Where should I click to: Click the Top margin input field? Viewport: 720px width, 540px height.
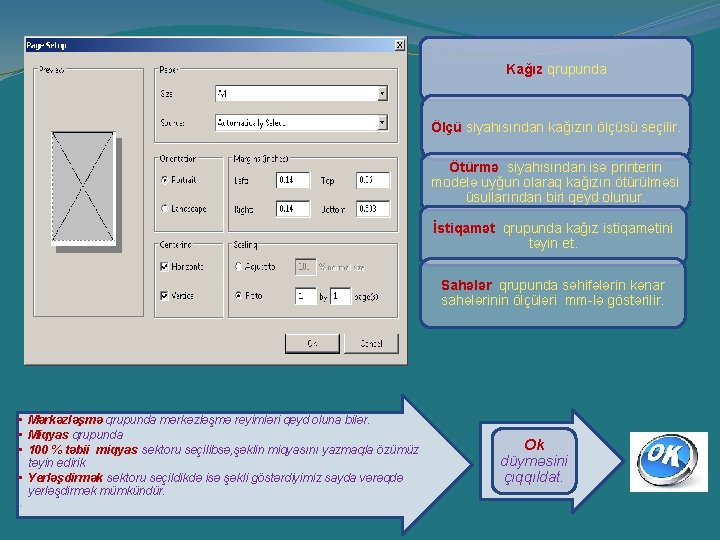pos(373,180)
